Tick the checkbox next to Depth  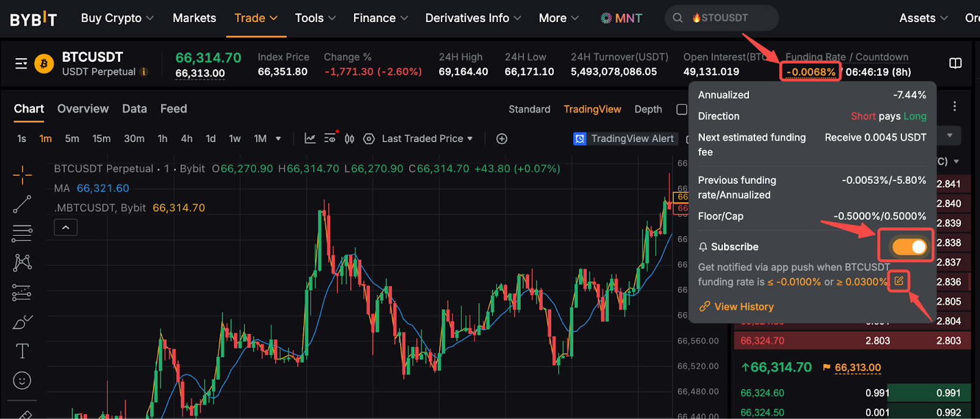pos(681,109)
